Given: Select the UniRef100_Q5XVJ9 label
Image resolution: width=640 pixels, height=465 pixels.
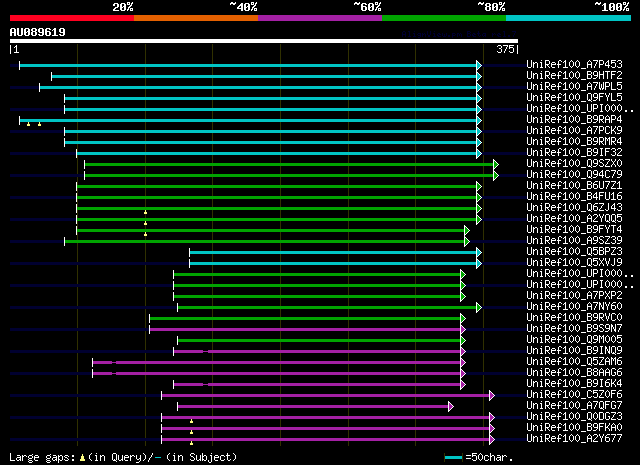Looking at the screenshot, I should (574, 263).
